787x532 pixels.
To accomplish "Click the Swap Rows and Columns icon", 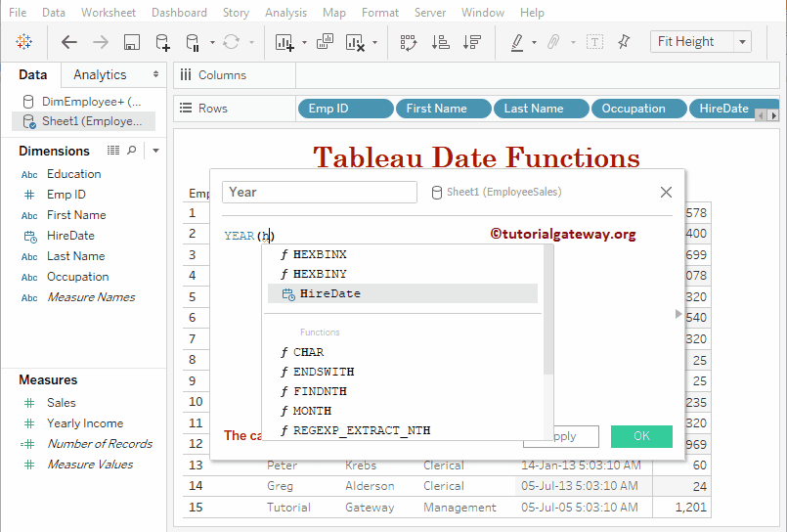I will 408,42.
